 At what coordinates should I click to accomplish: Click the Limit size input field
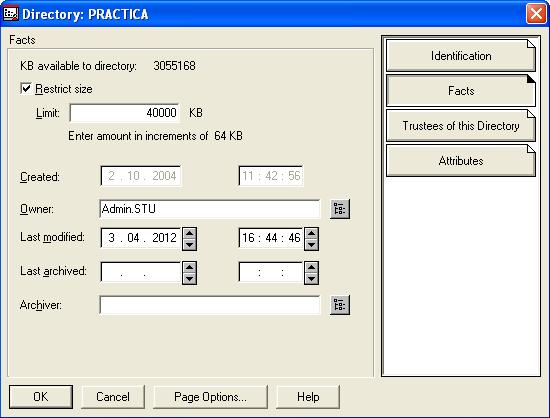[x=125, y=113]
